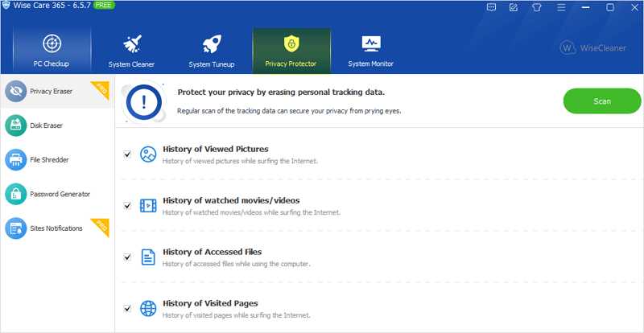The width and height of the screenshot is (644, 333).
Task: Open Disk Eraser tool
Action: click(x=57, y=125)
